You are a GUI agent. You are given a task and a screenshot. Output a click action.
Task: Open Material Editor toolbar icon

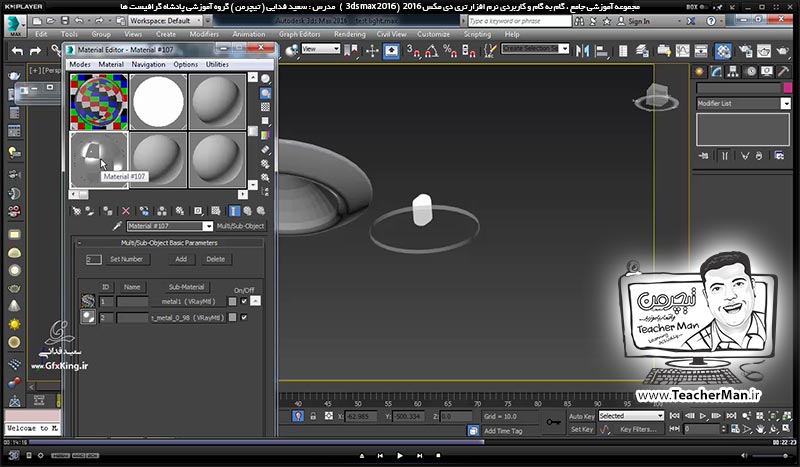pyautogui.click(x=723, y=50)
